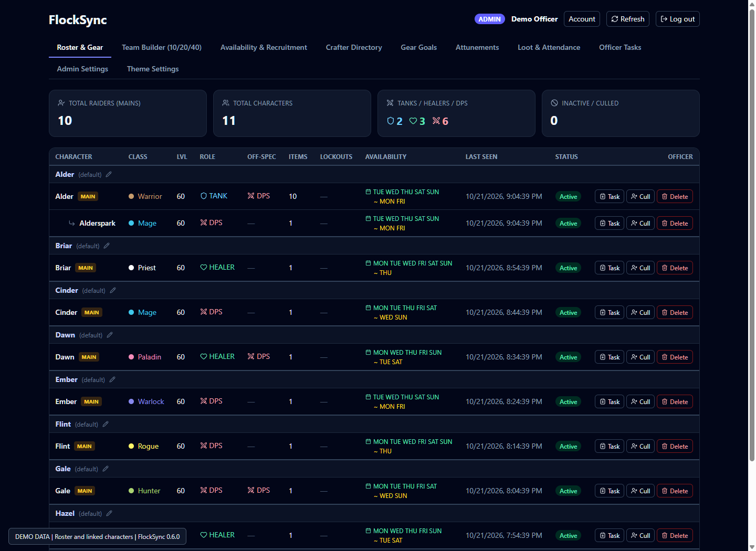Click the pencil icon next to Briar group
756x551 pixels.
tap(107, 246)
